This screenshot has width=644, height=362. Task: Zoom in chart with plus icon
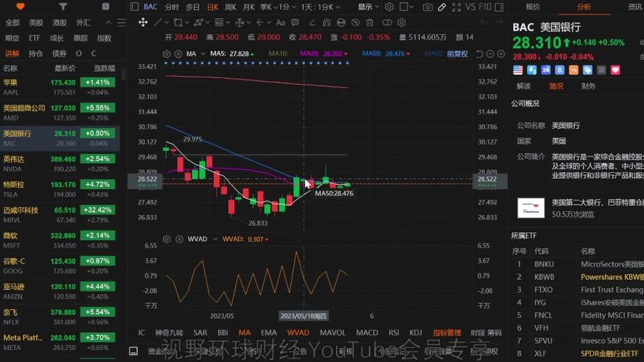tap(500, 54)
